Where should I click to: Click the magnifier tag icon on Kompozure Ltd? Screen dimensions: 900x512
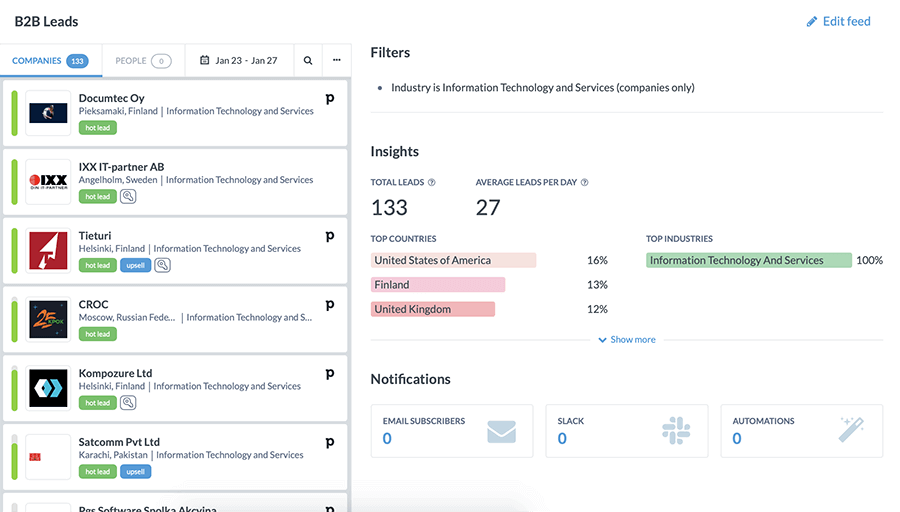[x=128, y=403]
